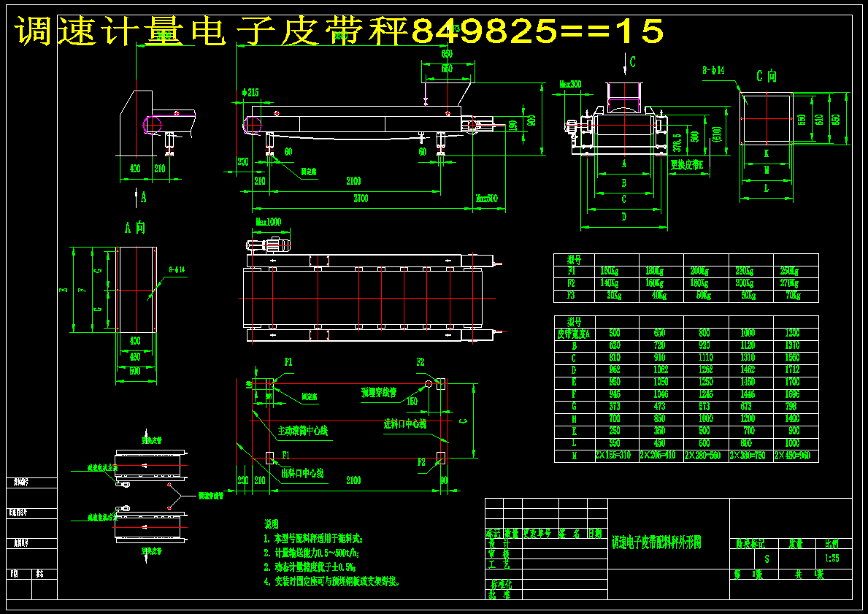Click the '1370' cell in B row
The image size is (868, 614).
click(x=793, y=345)
